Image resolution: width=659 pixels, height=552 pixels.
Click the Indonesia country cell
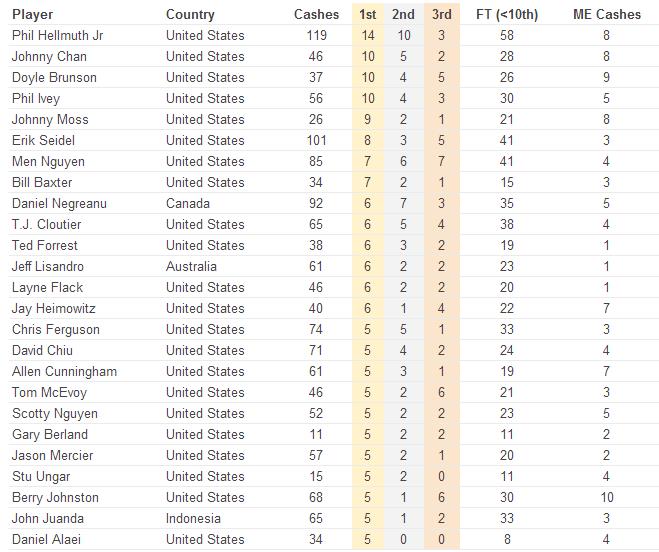point(194,518)
